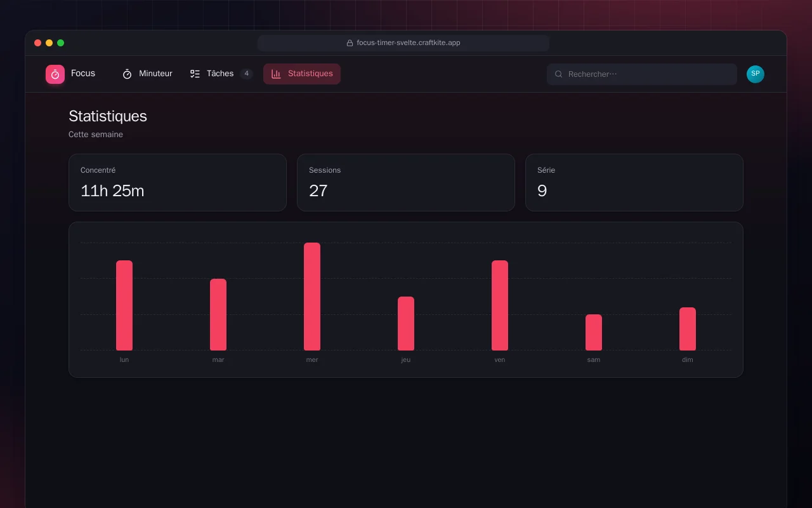812x508 pixels.
Task: Click the Série 9 card
Action: pyautogui.click(x=634, y=182)
